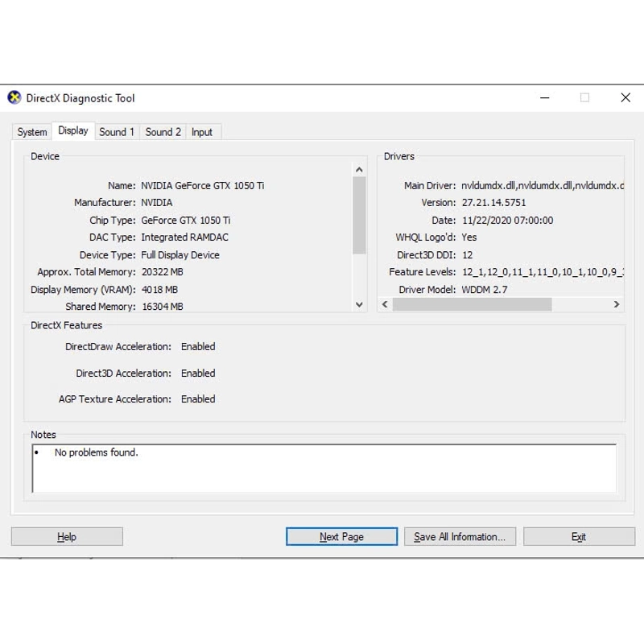Switch to the Sound 2 tab
This screenshot has height=644, width=644.
163,132
